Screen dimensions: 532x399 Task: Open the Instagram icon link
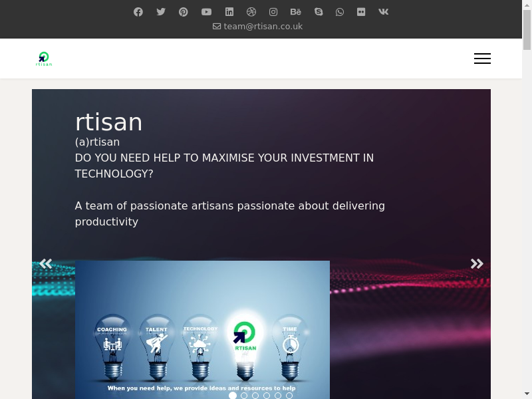click(273, 12)
